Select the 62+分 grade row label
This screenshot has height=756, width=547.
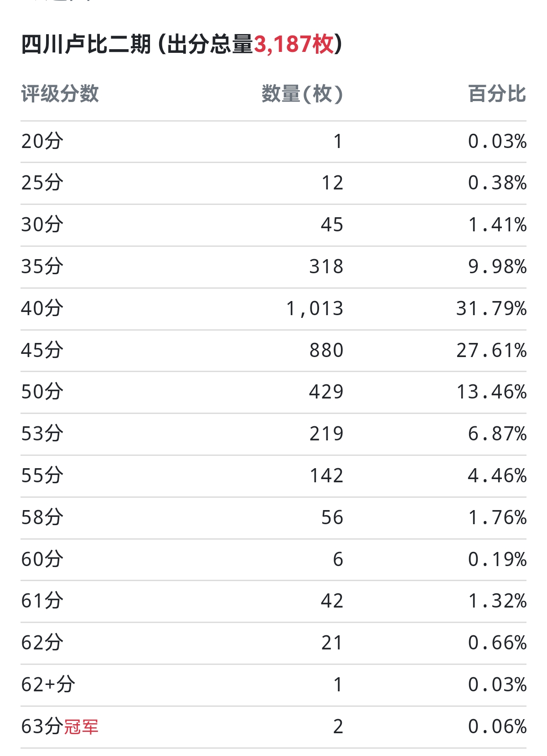coord(48,685)
